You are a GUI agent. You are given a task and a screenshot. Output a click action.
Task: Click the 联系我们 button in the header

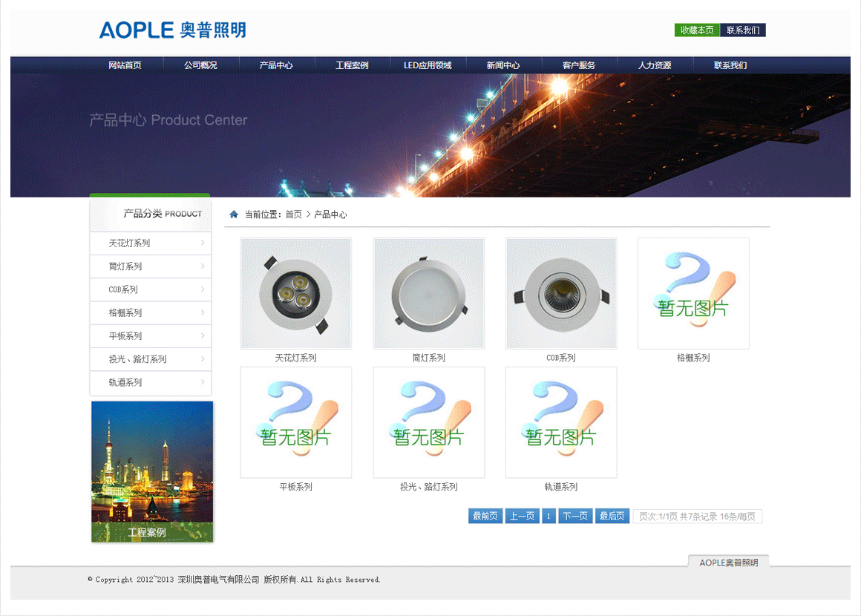(743, 30)
